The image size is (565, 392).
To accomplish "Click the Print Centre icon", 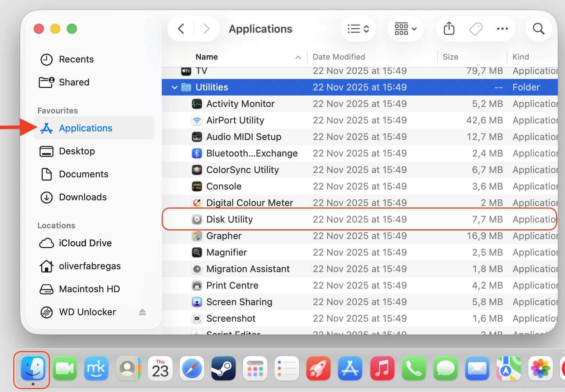I will coord(197,285).
